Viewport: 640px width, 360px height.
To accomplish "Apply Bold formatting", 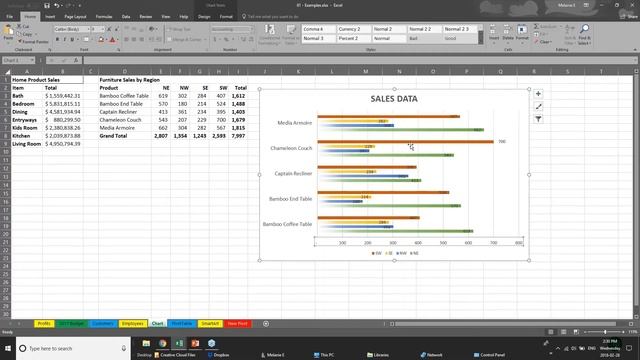I will (57, 40).
